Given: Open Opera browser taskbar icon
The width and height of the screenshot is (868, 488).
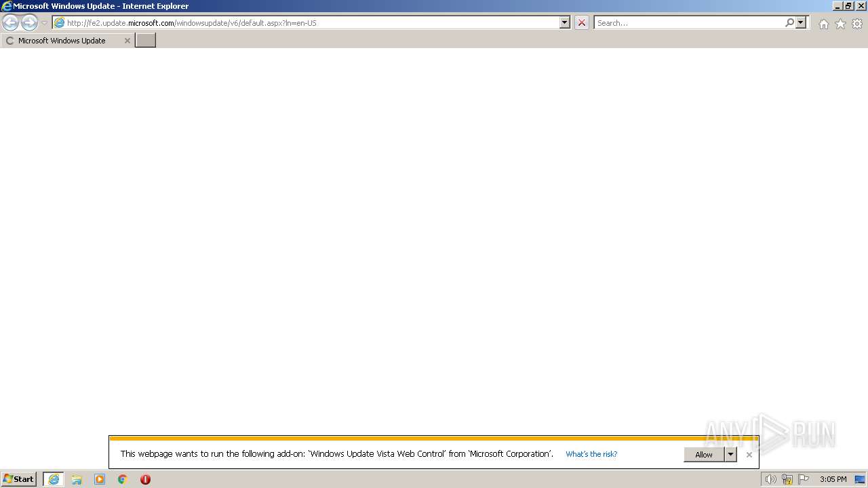Looking at the screenshot, I should [x=145, y=479].
